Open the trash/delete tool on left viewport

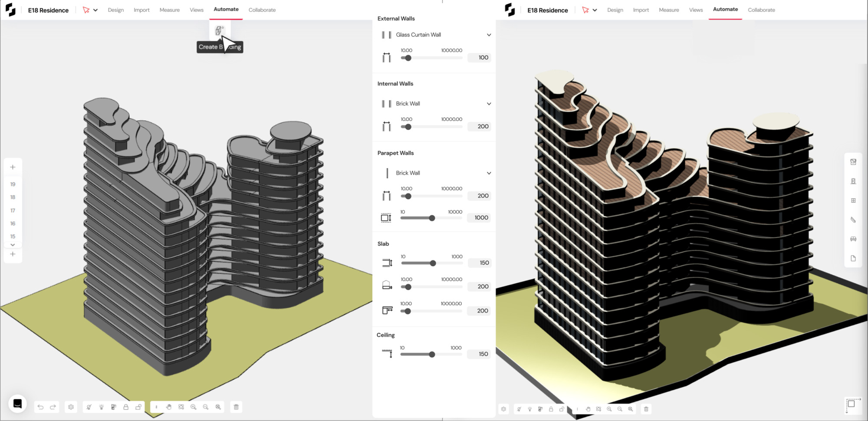(236, 407)
